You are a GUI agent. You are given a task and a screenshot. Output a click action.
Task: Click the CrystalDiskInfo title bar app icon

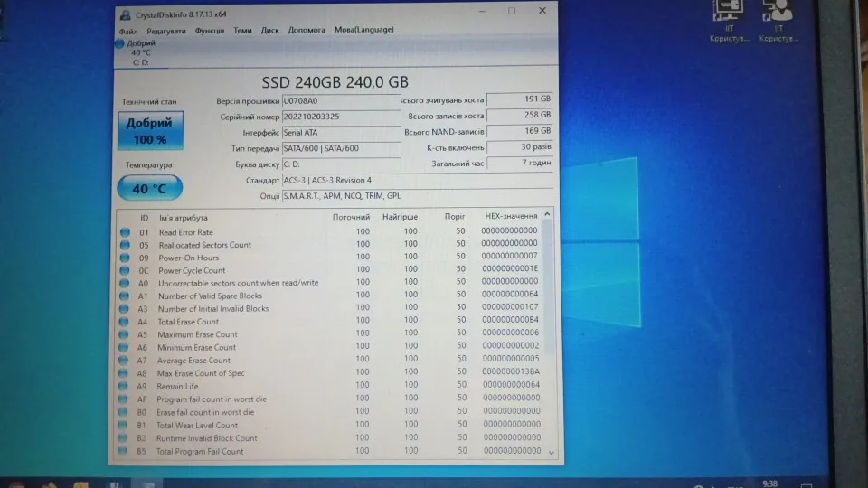[125, 15]
